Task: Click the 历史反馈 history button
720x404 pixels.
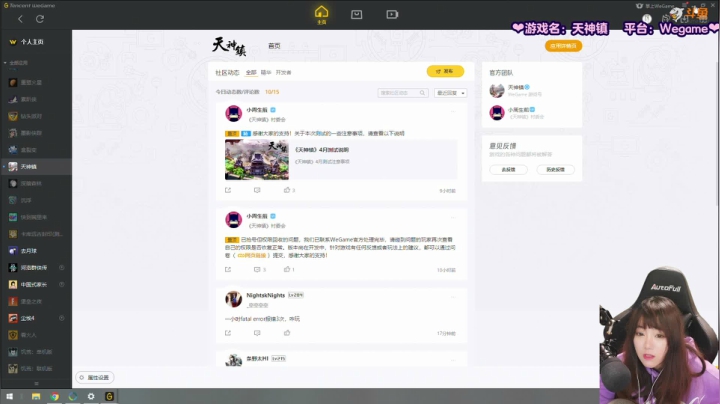Action: tap(556, 170)
